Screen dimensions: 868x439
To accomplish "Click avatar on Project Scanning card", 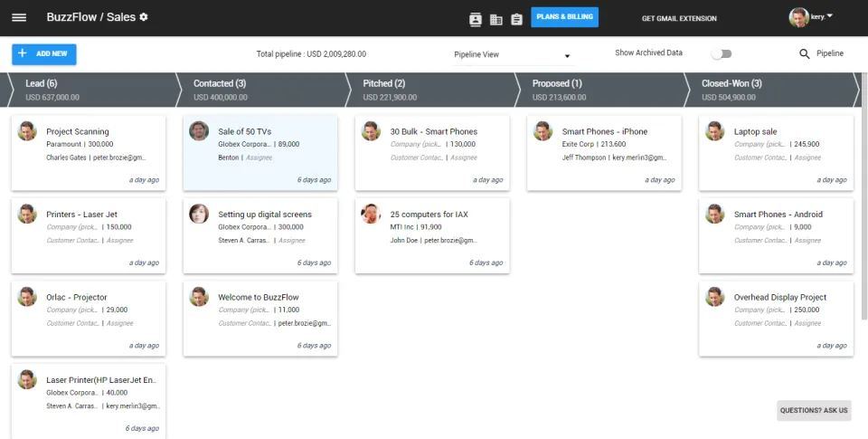I will pyautogui.click(x=27, y=131).
